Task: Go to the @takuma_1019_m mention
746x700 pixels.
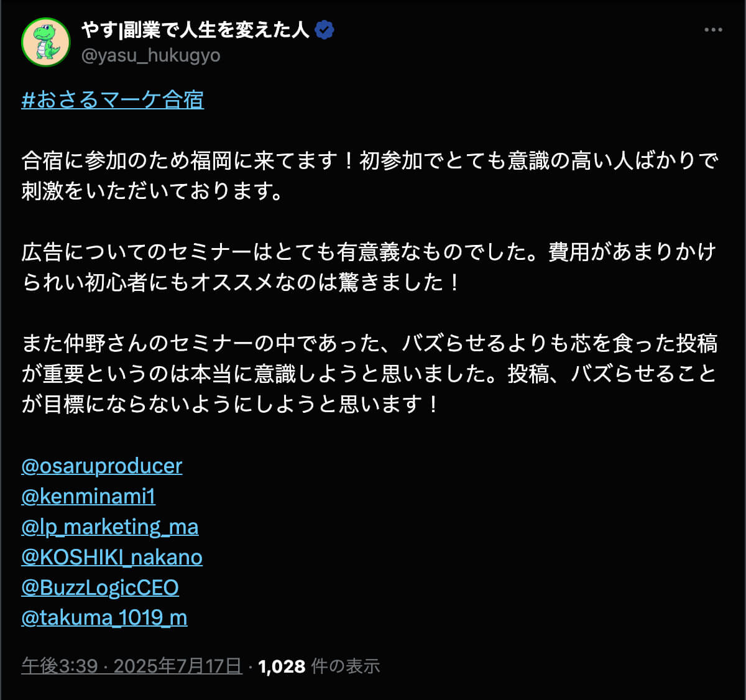Action: point(104,618)
